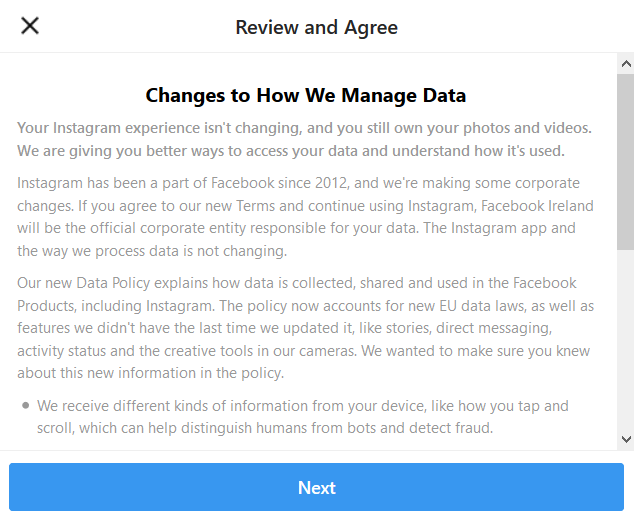The height and width of the screenshot is (514, 634).
Task: Click the "Changes to How We Manage Data" heading
Action: point(306,96)
